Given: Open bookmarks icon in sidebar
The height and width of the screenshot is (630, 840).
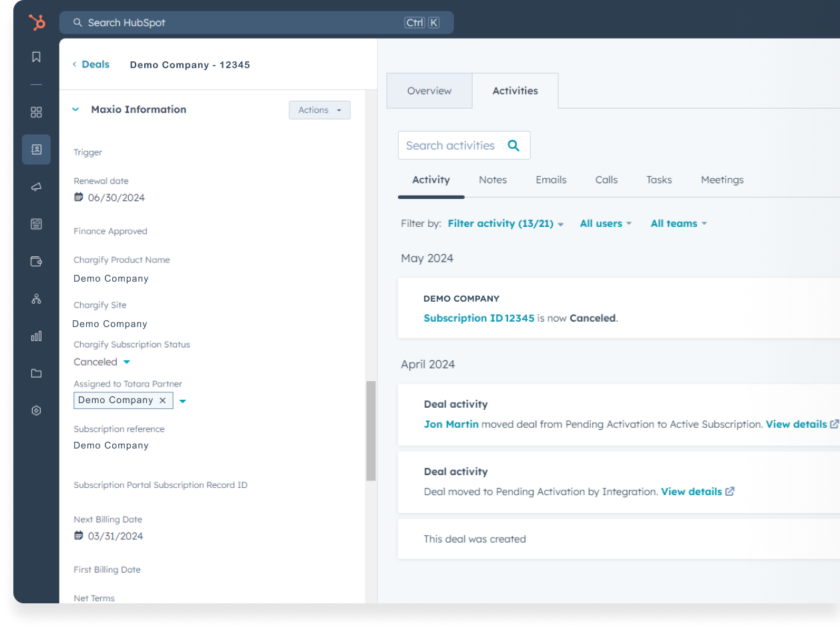Looking at the screenshot, I should (37, 57).
